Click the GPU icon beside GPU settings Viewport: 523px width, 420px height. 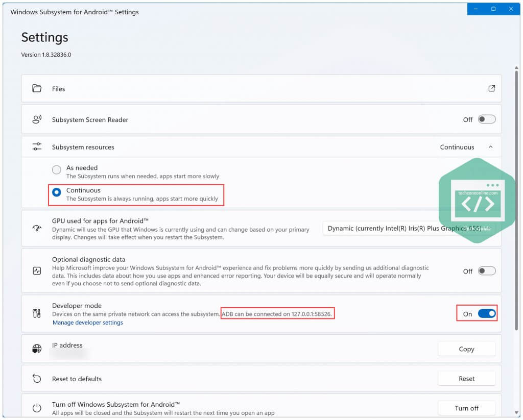click(36, 228)
